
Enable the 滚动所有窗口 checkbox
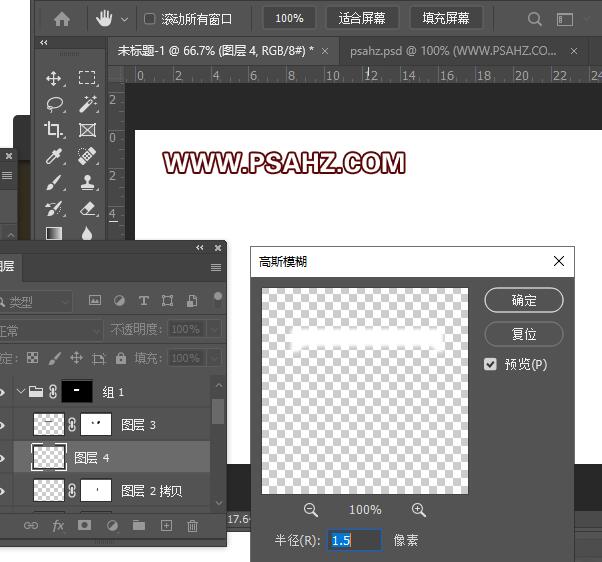[x=149, y=18]
